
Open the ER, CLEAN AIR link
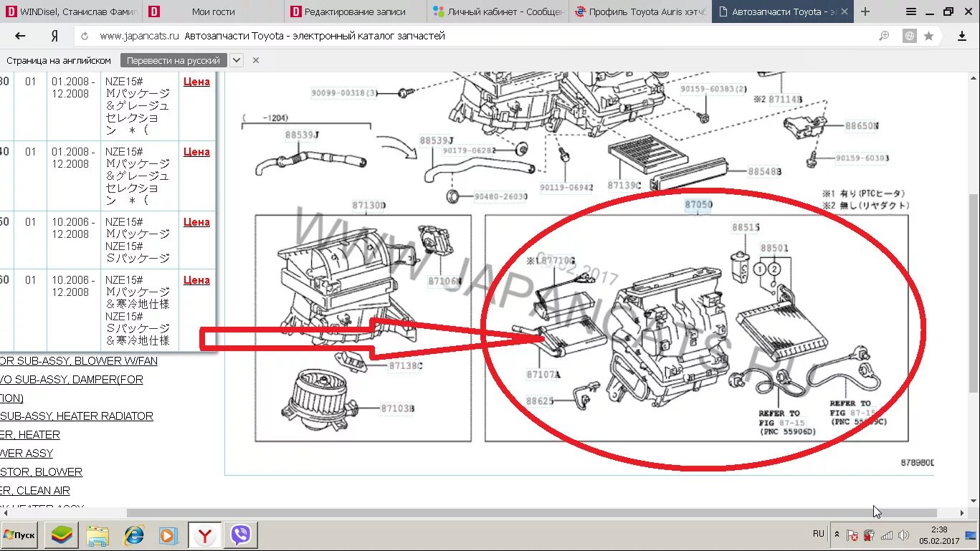tap(35, 491)
